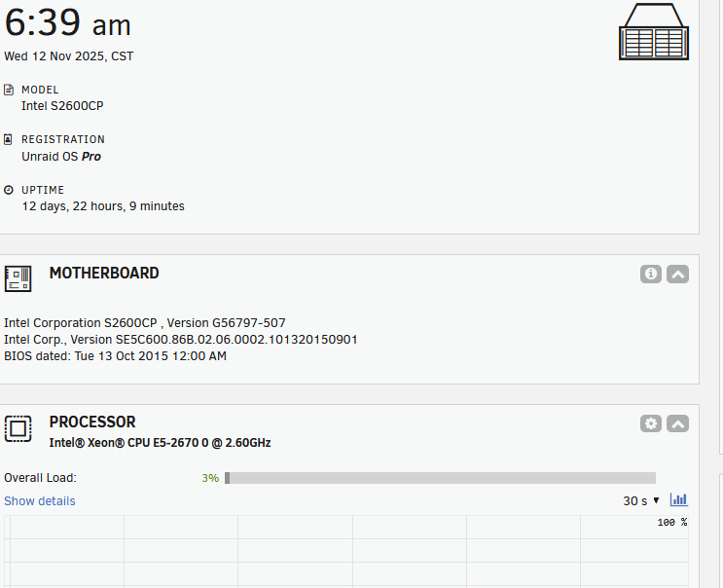The image size is (723, 588).
Task: Click the processor chip icon
Action: [x=18, y=428]
